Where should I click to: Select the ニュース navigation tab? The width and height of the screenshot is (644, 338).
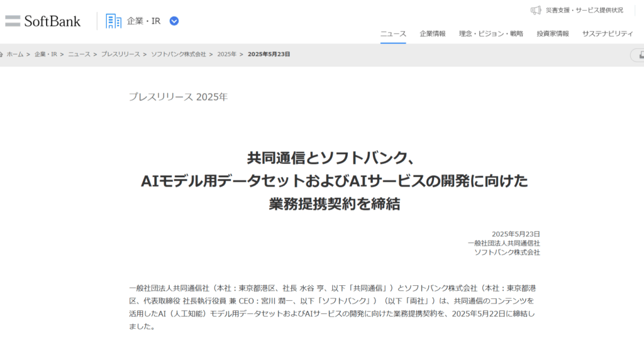[x=393, y=34]
